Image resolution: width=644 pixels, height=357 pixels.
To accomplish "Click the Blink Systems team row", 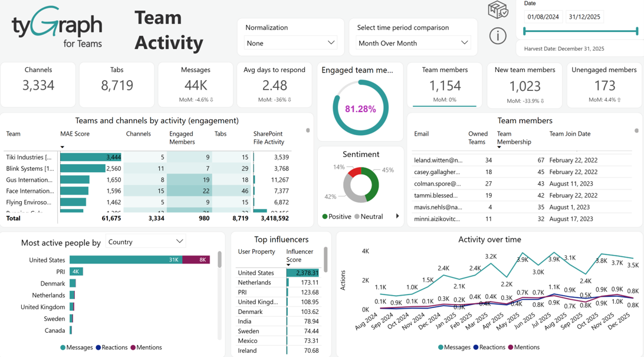I will coord(147,168).
